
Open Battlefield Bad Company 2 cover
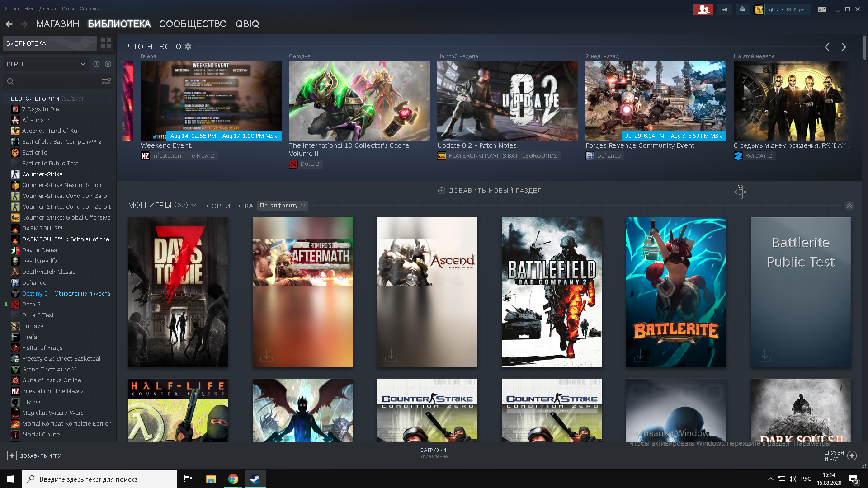click(x=552, y=292)
